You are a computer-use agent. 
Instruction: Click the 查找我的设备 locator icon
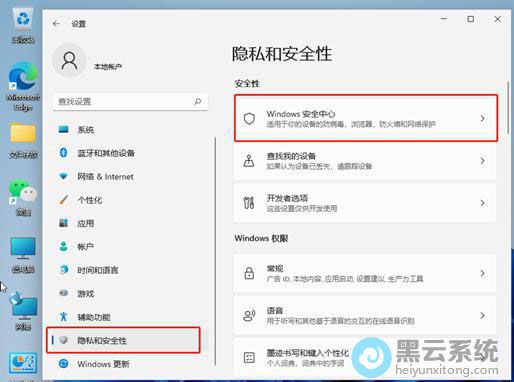click(x=249, y=161)
